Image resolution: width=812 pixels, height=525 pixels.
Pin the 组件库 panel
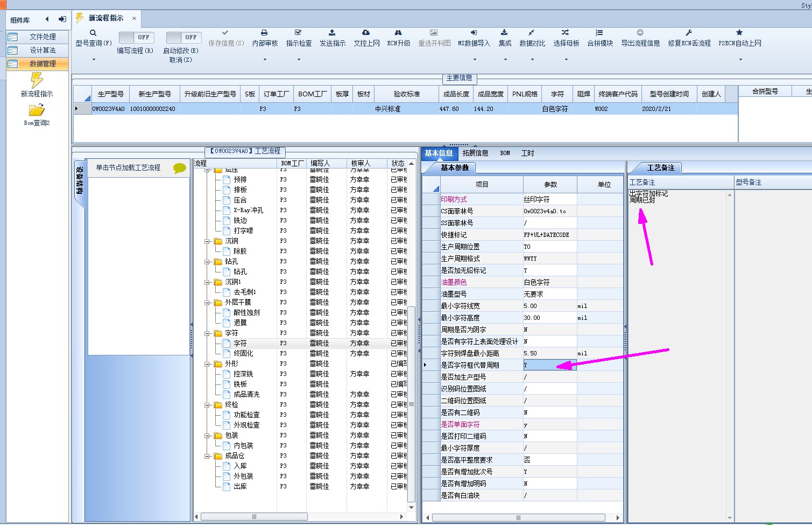(x=62, y=19)
